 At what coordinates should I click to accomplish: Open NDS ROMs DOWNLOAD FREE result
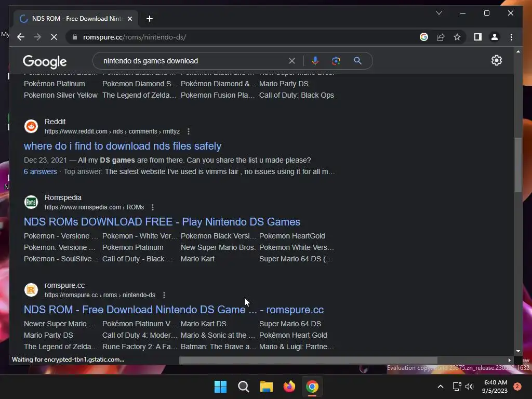162,221
